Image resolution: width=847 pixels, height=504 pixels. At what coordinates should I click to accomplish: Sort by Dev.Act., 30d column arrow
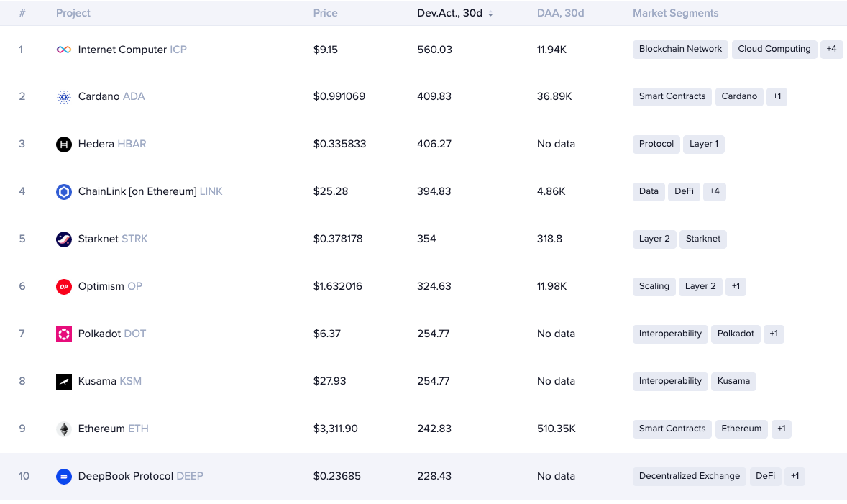[x=490, y=14]
